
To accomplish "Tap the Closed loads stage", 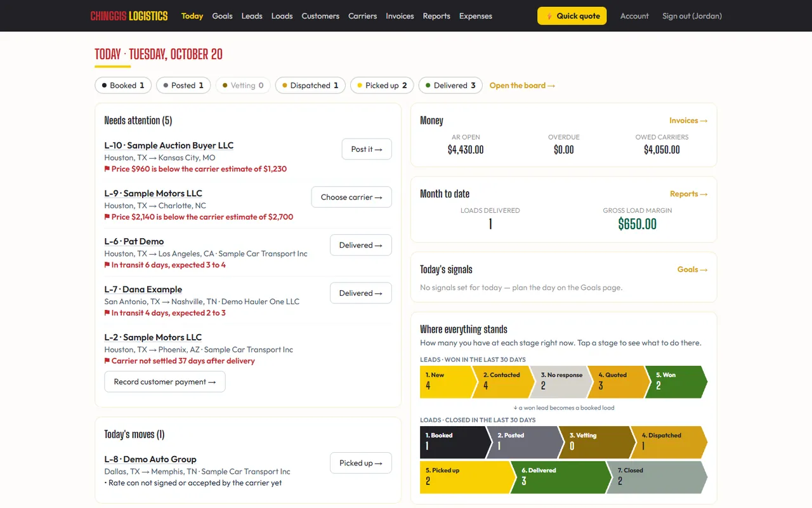I will pyautogui.click(x=657, y=477).
